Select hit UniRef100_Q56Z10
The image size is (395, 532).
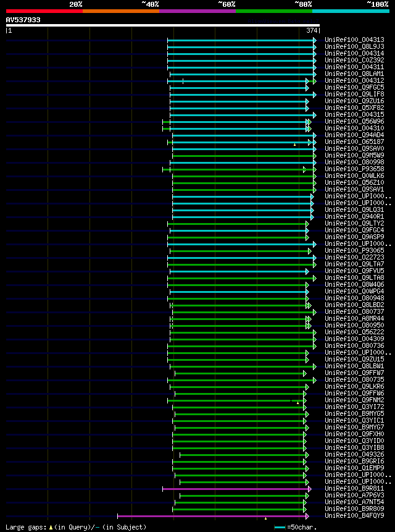click(x=354, y=182)
